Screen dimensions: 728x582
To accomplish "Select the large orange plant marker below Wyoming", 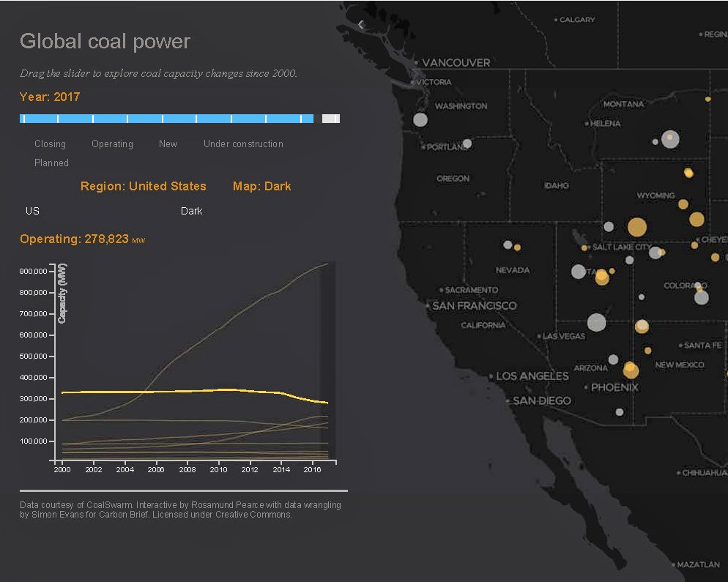I will point(637,227).
